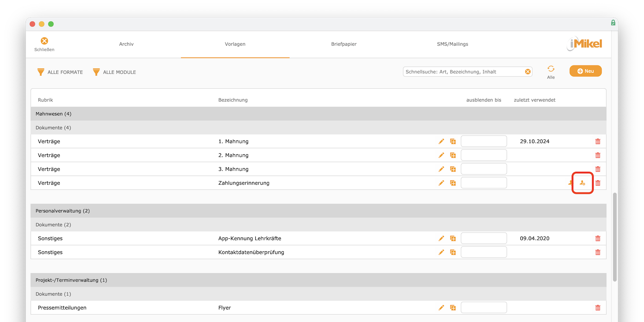Click the Alle refresh icon
644x322 pixels.
pyautogui.click(x=551, y=68)
